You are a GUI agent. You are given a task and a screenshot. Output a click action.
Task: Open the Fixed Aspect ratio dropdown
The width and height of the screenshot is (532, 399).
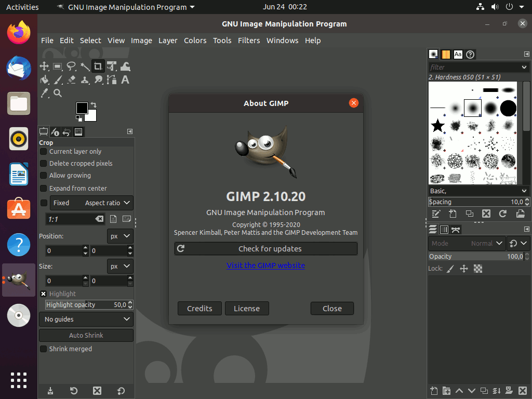coord(91,203)
